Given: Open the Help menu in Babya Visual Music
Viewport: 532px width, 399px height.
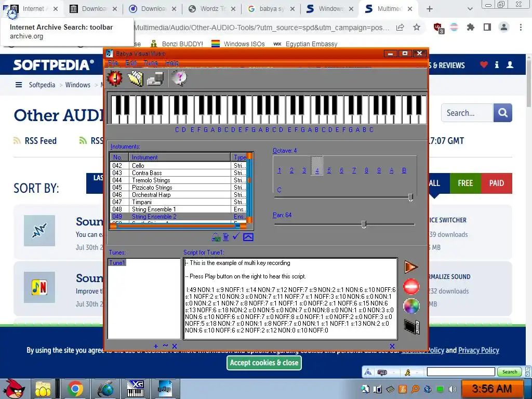Looking at the screenshot, I should pyautogui.click(x=171, y=63).
